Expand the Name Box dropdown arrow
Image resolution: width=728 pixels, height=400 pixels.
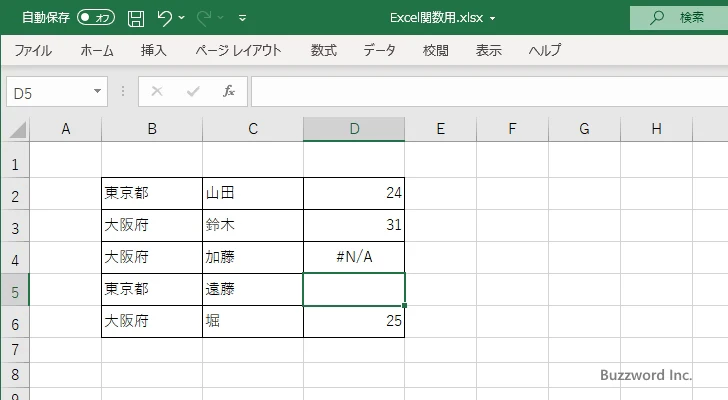click(98, 91)
